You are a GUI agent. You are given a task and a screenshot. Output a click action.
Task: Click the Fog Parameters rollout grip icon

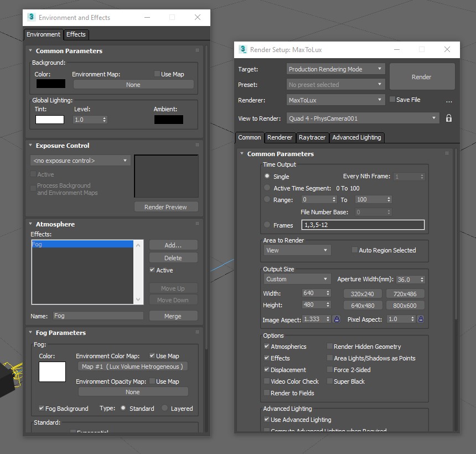(x=197, y=333)
